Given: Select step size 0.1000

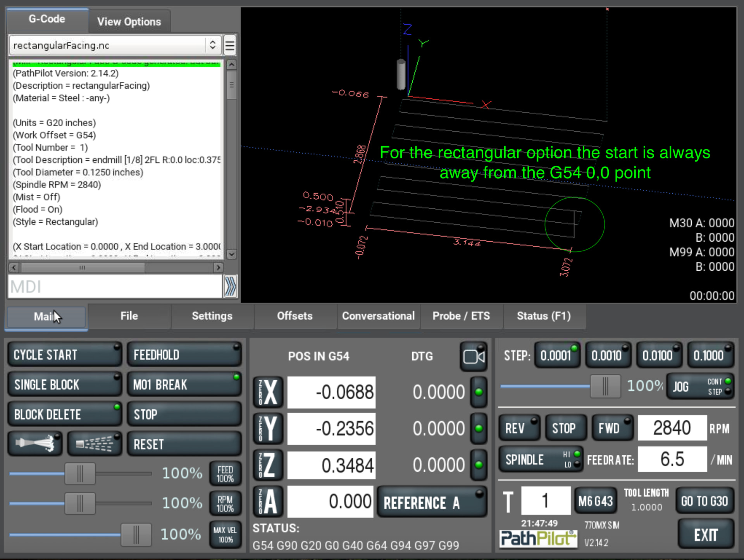Looking at the screenshot, I should click(x=710, y=355).
